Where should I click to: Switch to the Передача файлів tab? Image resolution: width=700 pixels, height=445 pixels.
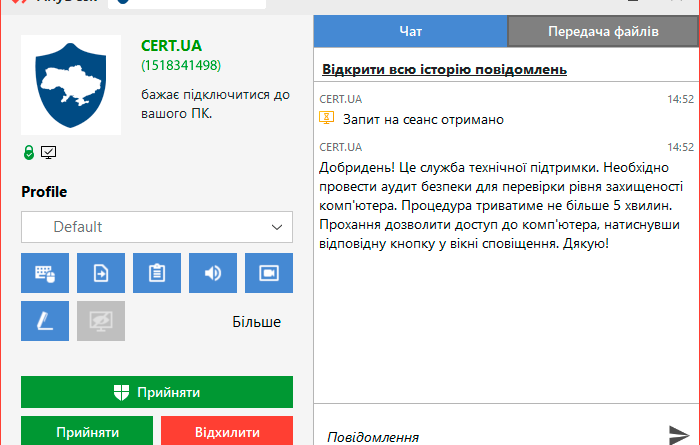[x=603, y=31]
